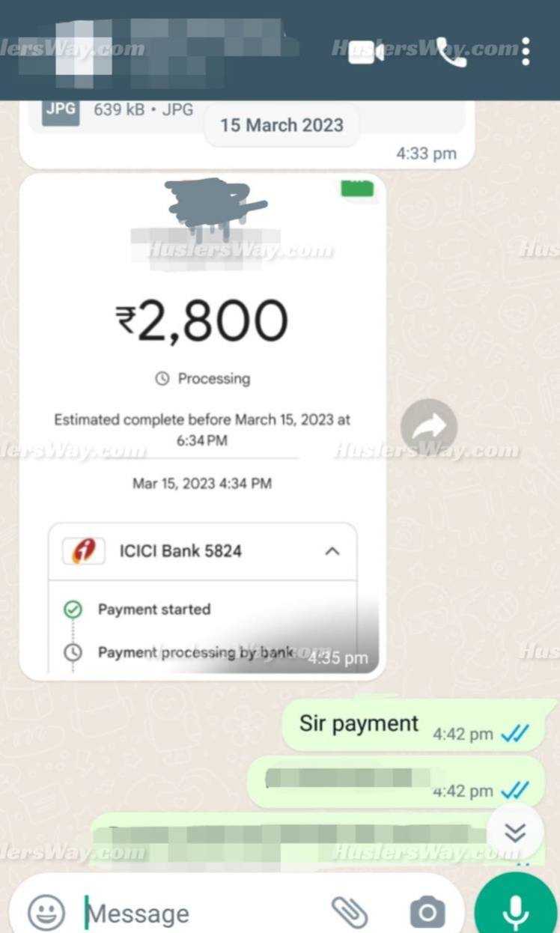Jump to latest messages with double chevron
Image resolution: width=560 pixels, height=933 pixels.
514,832
